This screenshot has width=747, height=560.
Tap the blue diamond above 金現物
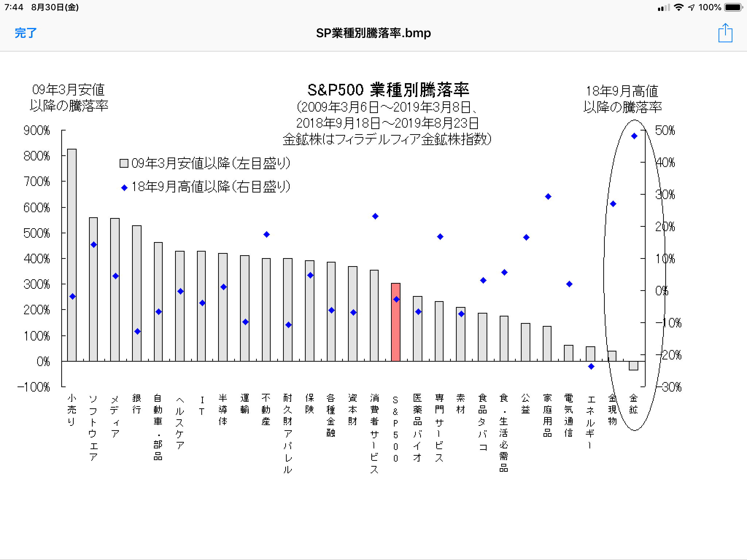point(613,204)
